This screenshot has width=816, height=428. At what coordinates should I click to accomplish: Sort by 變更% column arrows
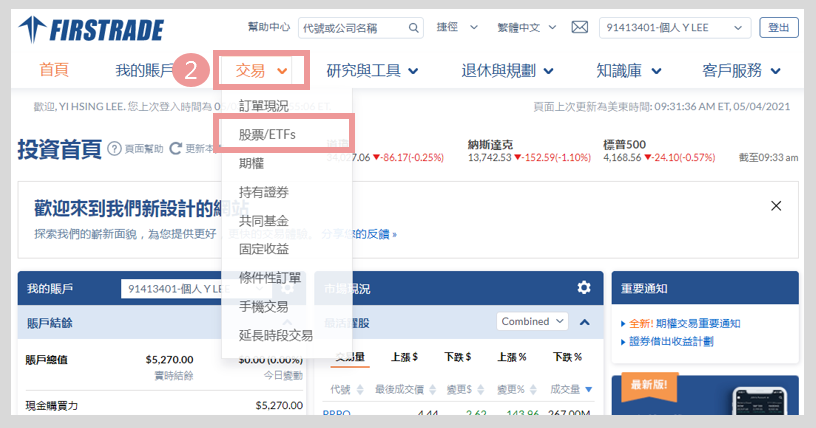[533, 389]
